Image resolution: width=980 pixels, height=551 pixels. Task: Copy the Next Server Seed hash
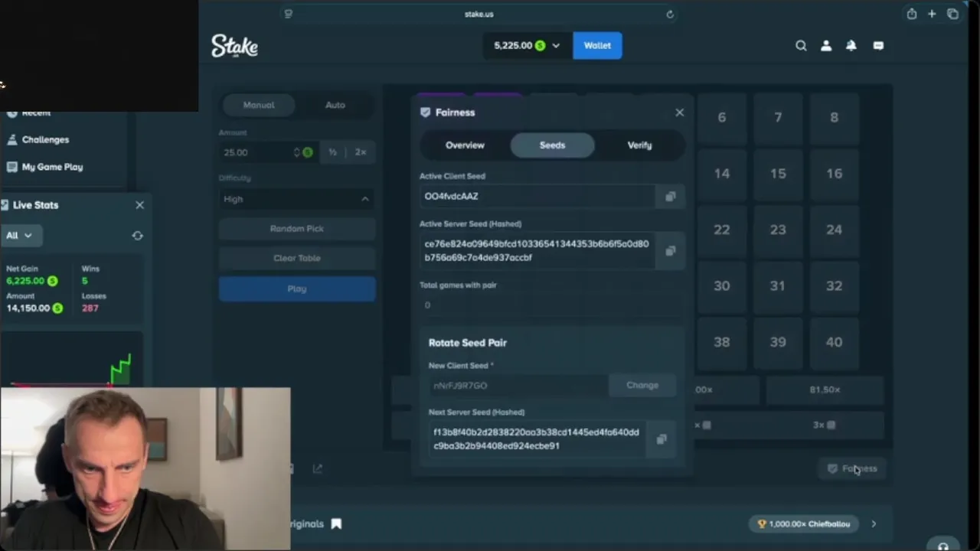pos(661,439)
